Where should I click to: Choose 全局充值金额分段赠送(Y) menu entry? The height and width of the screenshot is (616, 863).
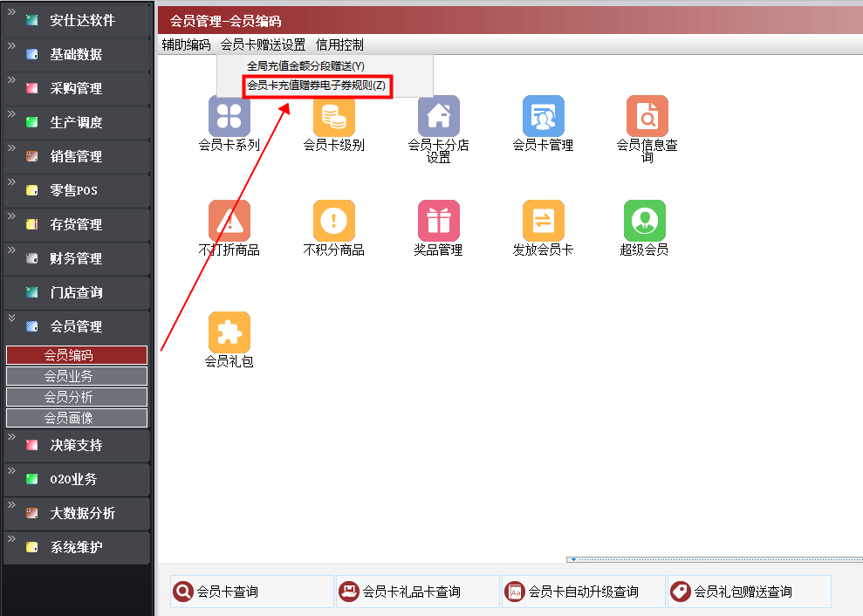(305, 66)
